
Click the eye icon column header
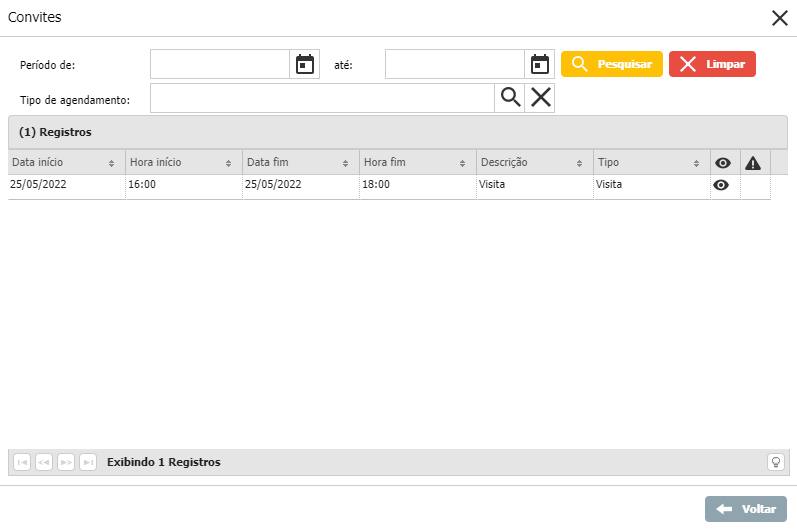(x=723, y=163)
